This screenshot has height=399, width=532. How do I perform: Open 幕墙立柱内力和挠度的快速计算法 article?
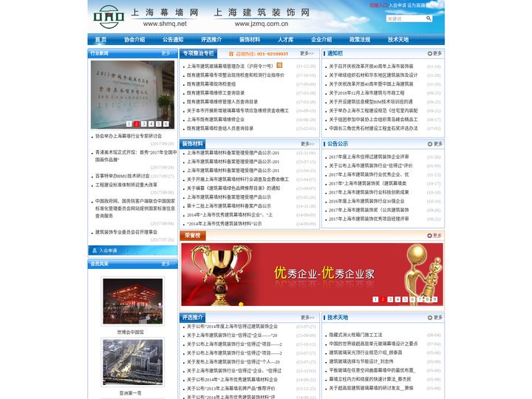[x=370, y=379]
